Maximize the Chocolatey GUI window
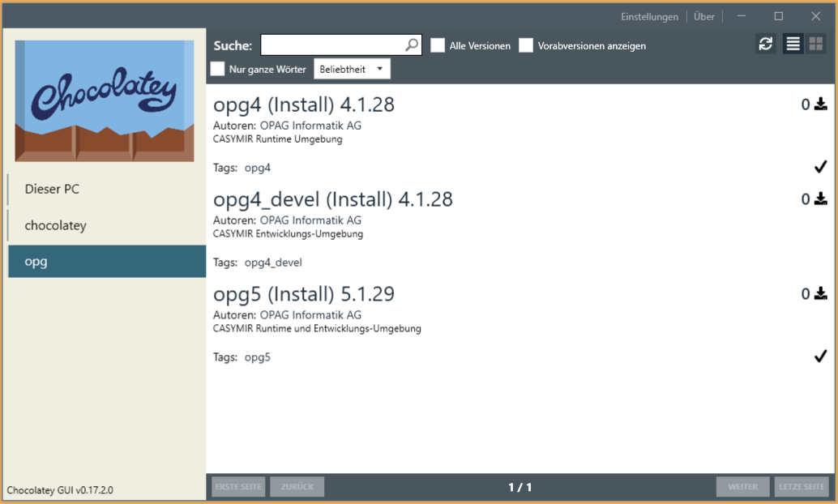 779,16
